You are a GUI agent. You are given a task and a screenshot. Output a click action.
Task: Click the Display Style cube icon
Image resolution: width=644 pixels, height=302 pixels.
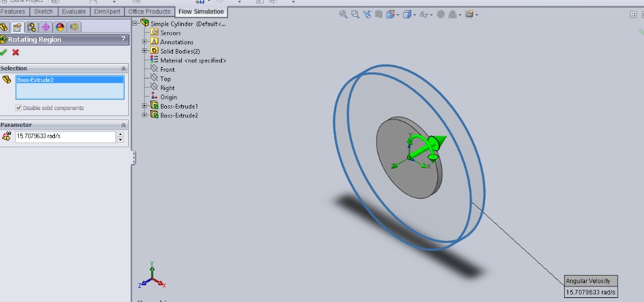[407, 15]
